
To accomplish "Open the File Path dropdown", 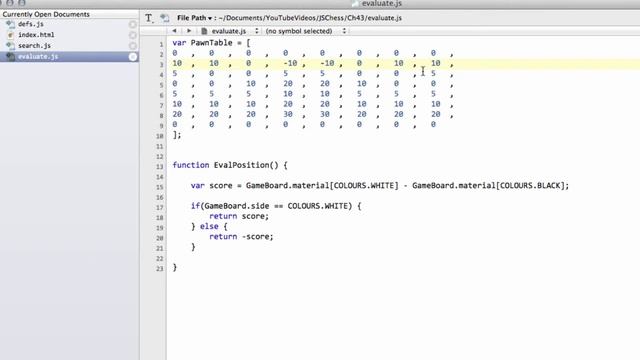I will (194, 18).
